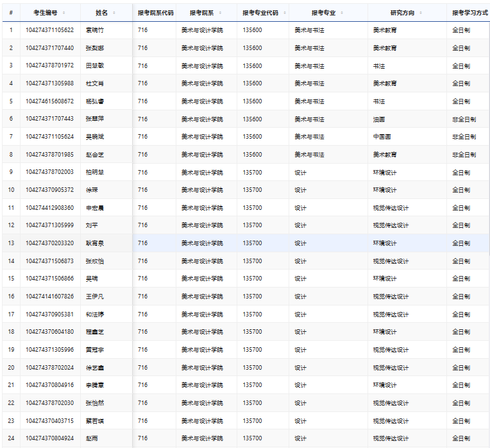
Task: Click sort icon next to 报考专业 header
Action: click(341, 13)
